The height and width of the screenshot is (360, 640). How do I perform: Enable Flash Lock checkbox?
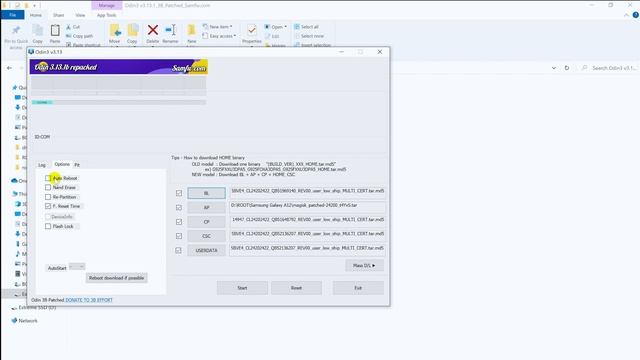(x=48, y=226)
